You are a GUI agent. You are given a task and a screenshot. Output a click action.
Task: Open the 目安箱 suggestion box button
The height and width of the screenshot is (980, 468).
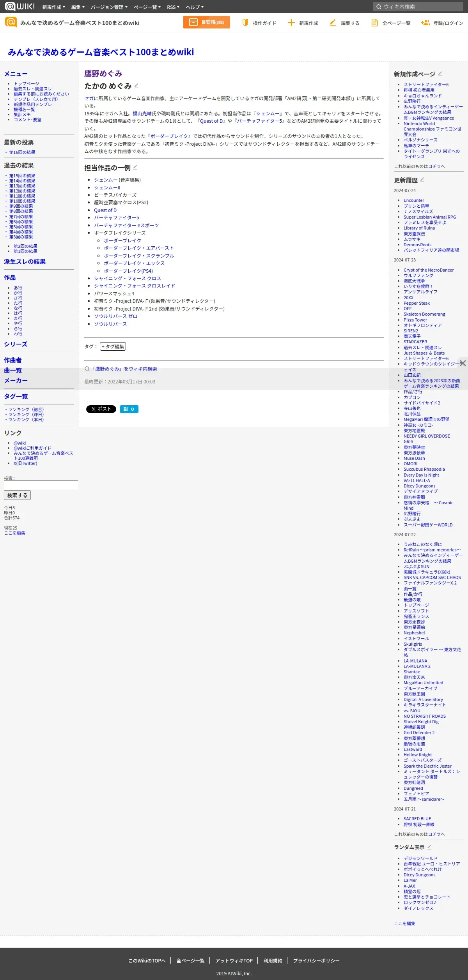[x=207, y=22]
